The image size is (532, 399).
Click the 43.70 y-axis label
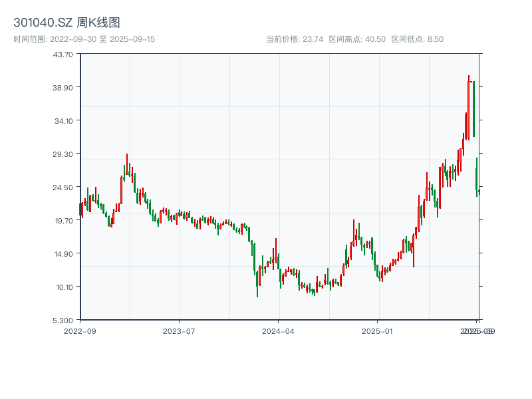[63, 55]
